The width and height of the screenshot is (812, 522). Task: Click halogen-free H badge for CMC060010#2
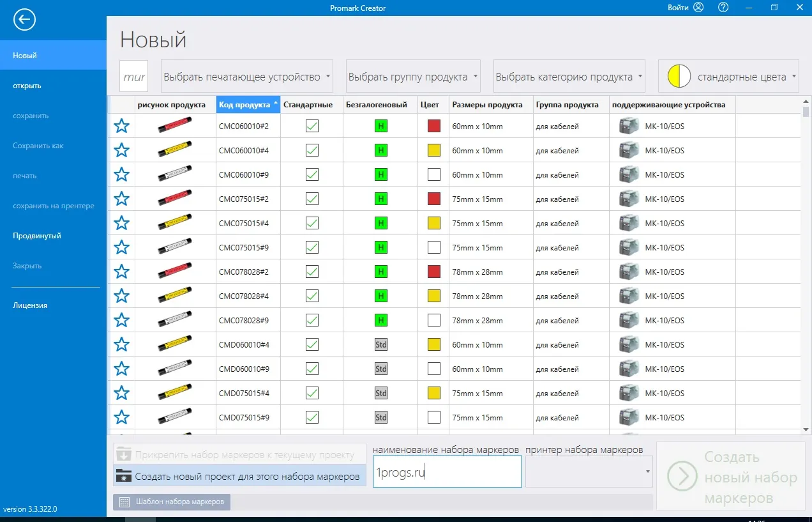381,126
